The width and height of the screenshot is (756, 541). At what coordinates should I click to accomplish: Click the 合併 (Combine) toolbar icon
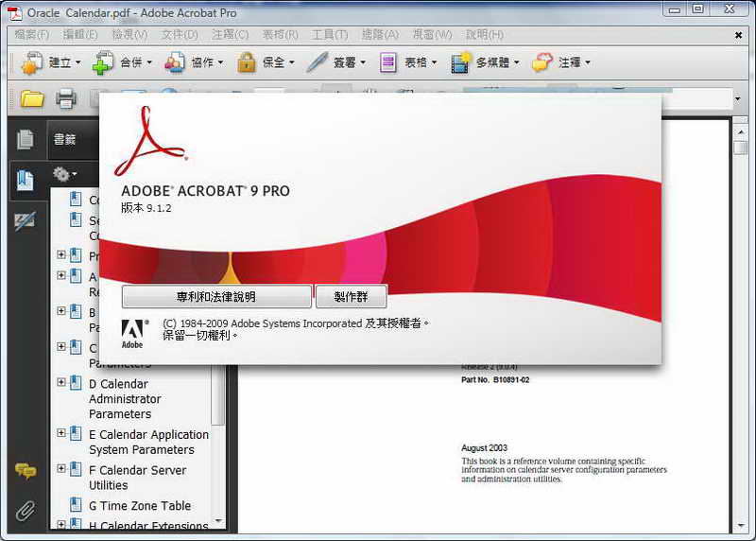(103, 62)
